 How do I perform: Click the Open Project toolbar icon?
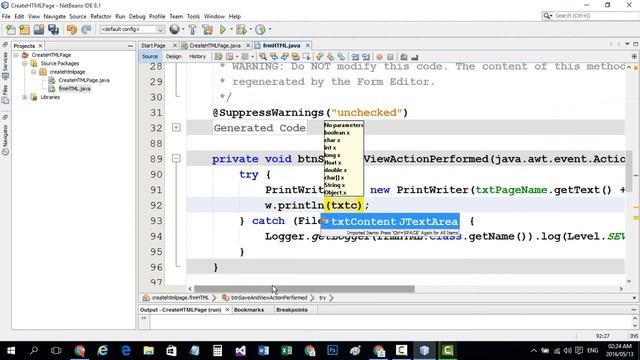pyautogui.click(x=39, y=29)
